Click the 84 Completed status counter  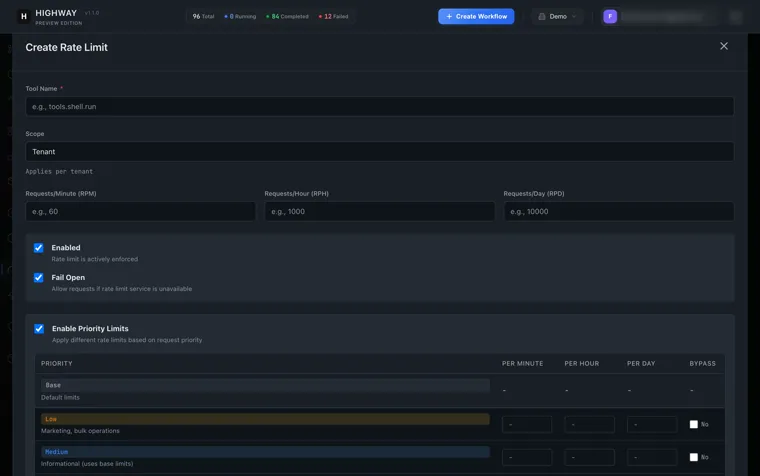287,16
